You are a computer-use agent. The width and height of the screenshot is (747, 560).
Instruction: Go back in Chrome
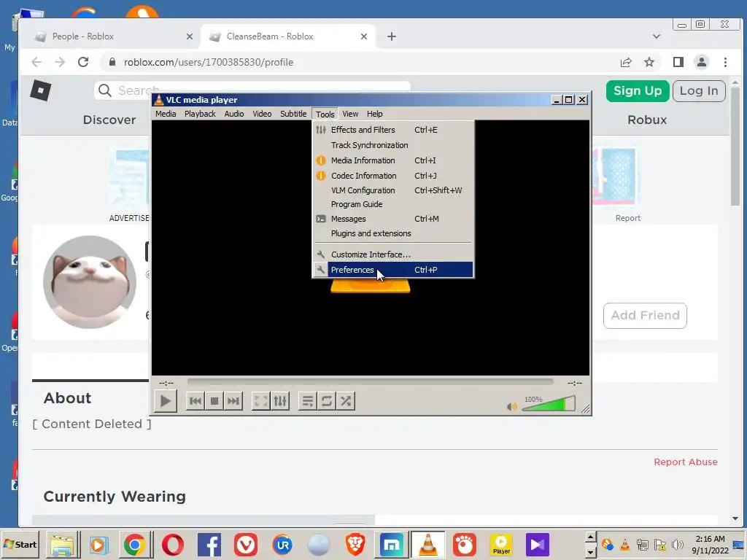[36, 63]
